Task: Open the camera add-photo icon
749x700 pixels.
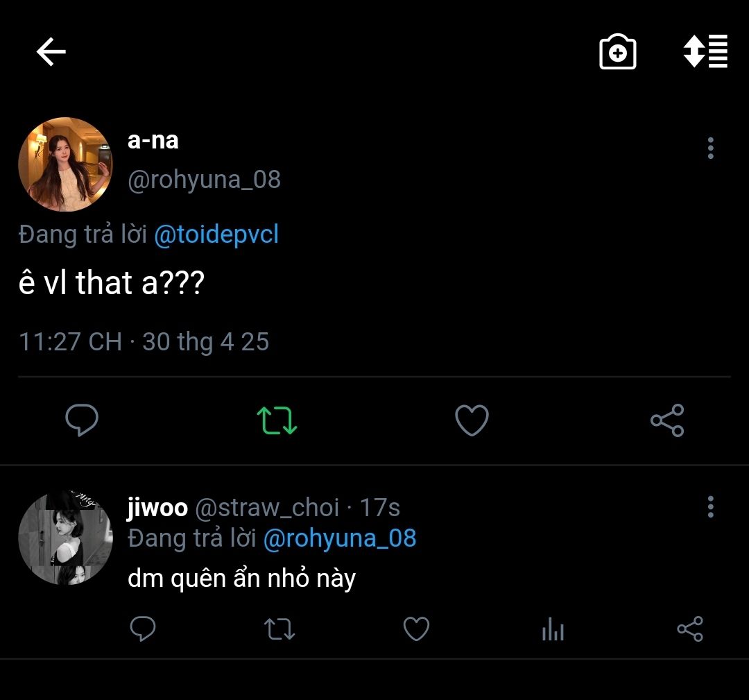Action: click(617, 52)
